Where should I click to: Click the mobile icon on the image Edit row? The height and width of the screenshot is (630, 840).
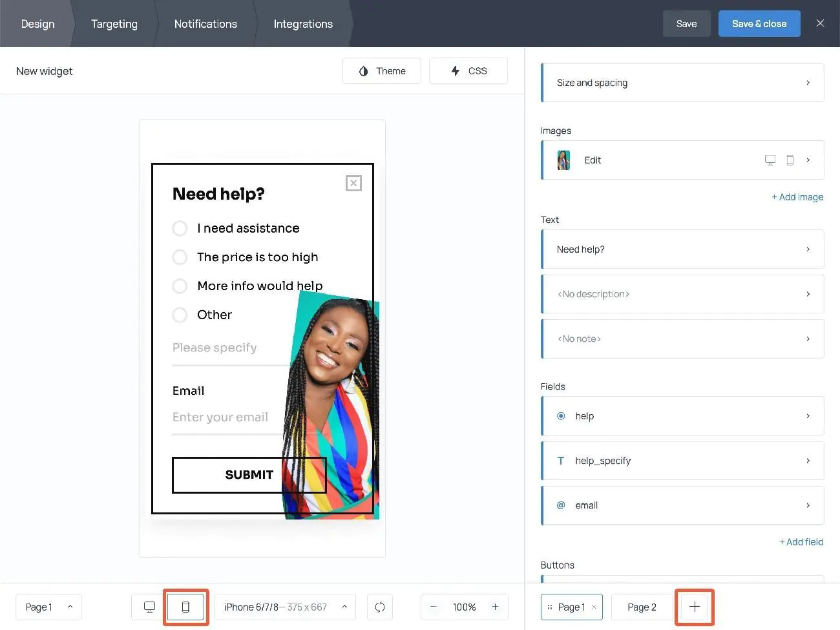(790, 160)
